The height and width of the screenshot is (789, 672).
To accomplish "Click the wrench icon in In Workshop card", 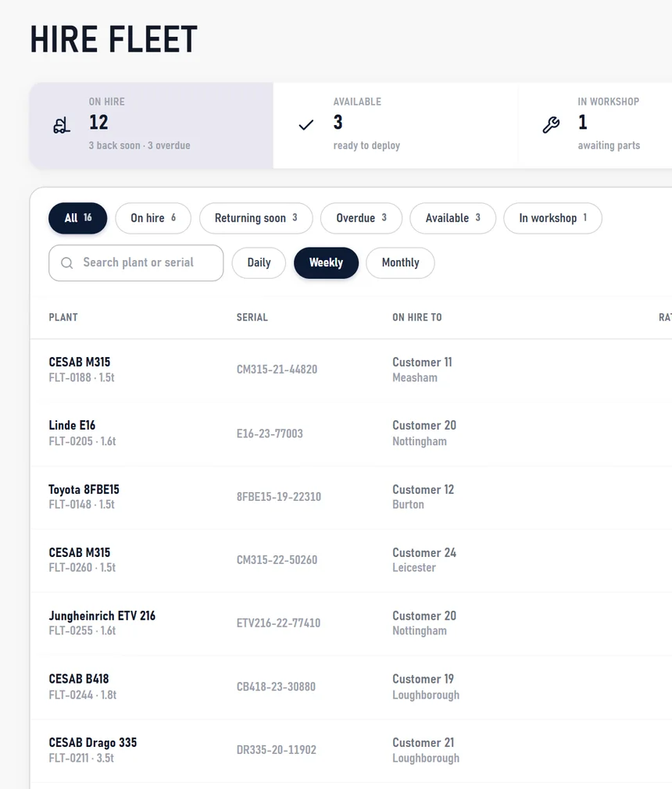I will point(551,125).
